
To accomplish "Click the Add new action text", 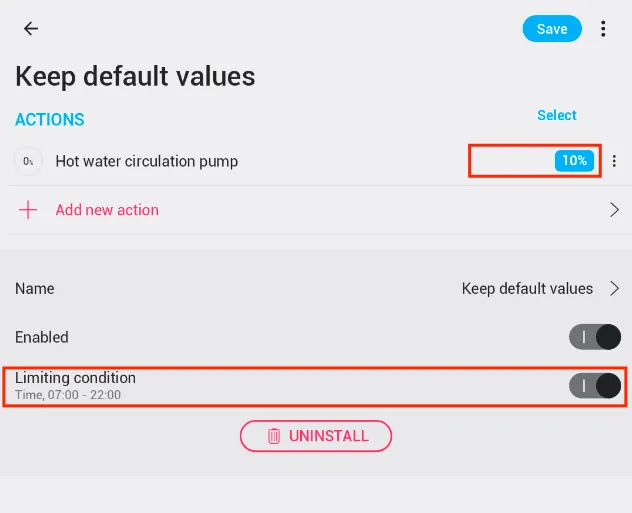I will coord(107,210).
